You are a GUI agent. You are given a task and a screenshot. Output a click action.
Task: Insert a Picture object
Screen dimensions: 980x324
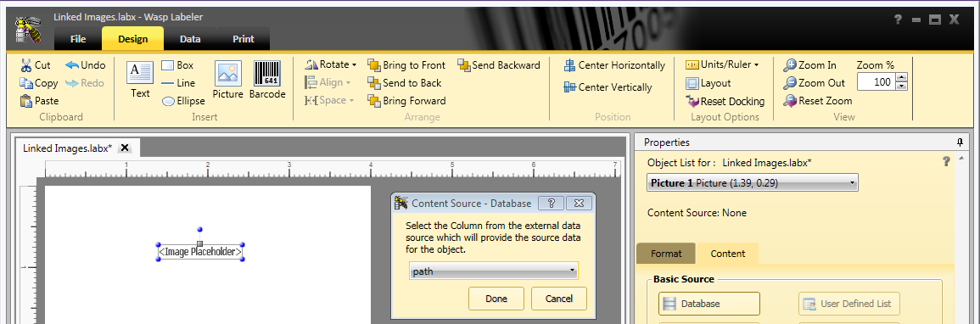228,79
